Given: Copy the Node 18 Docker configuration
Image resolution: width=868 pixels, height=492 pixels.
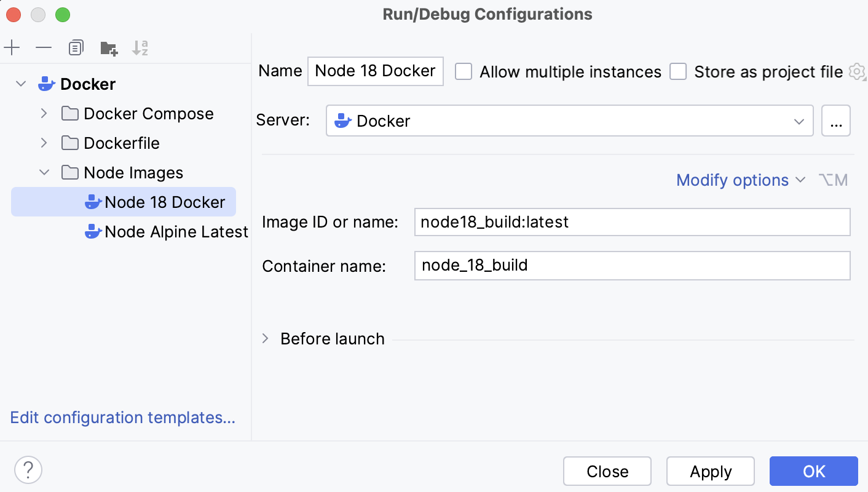Looking at the screenshot, I should pos(76,47).
